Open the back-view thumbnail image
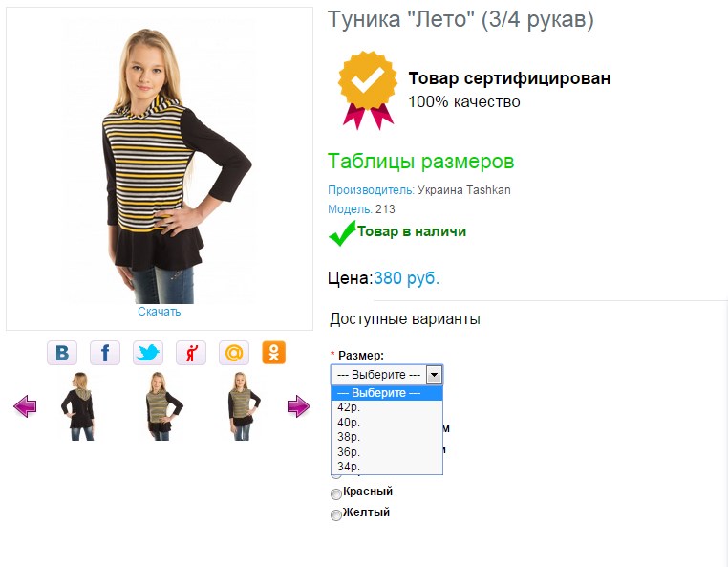The image size is (728, 567). coord(79,406)
